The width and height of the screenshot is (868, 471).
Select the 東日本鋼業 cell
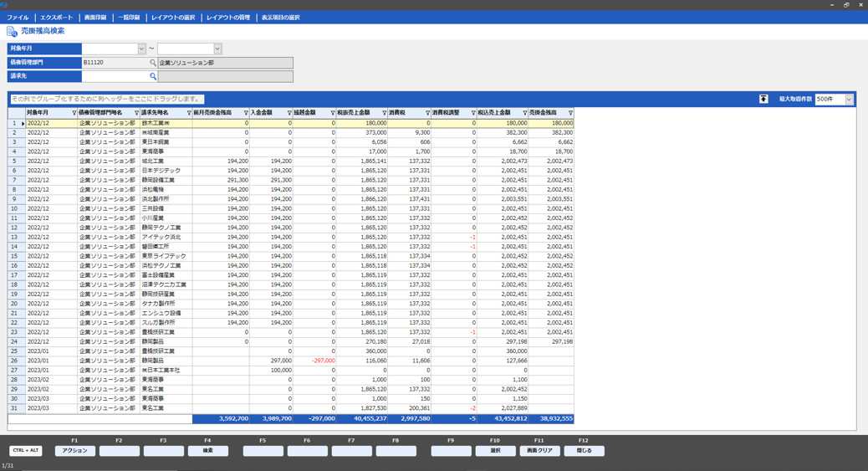click(166, 142)
